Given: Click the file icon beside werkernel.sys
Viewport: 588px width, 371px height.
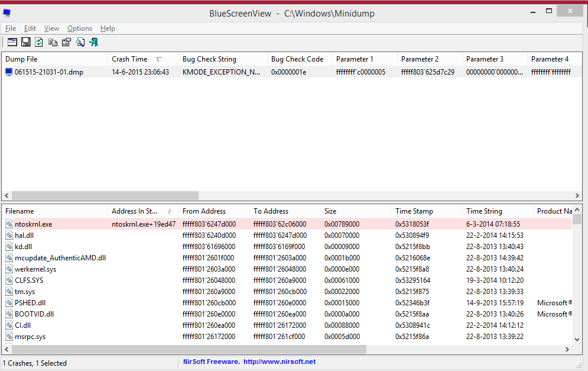Looking at the screenshot, I should pyautogui.click(x=9, y=269).
